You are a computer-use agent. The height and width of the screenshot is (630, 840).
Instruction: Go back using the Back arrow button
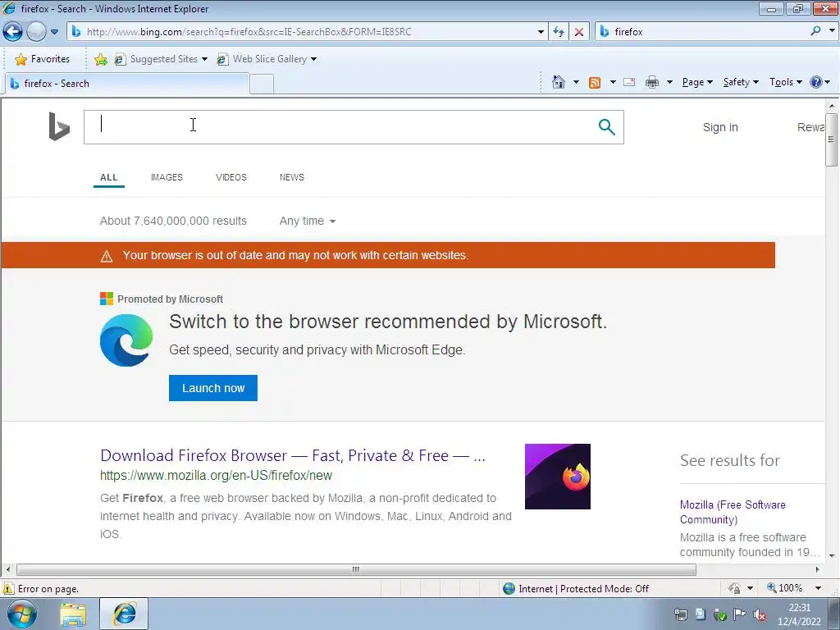(x=13, y=32)
